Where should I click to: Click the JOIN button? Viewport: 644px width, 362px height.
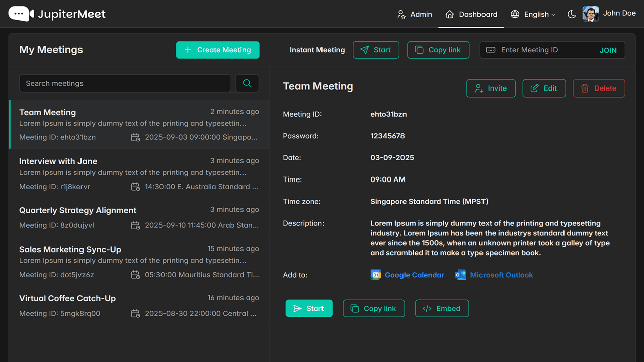(608, 50)
